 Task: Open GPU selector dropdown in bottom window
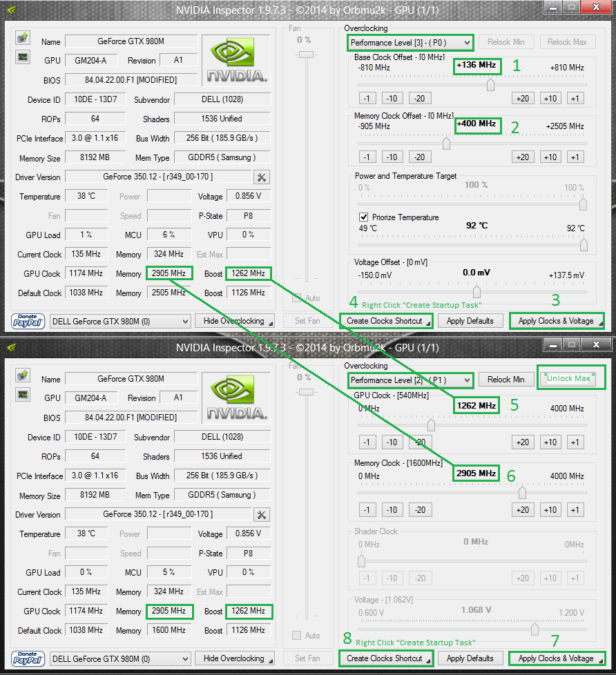[x=120, y=659]
